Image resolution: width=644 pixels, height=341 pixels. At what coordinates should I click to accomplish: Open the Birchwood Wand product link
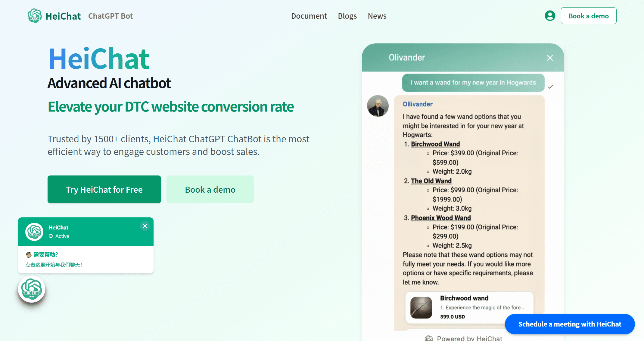point(435,144)
